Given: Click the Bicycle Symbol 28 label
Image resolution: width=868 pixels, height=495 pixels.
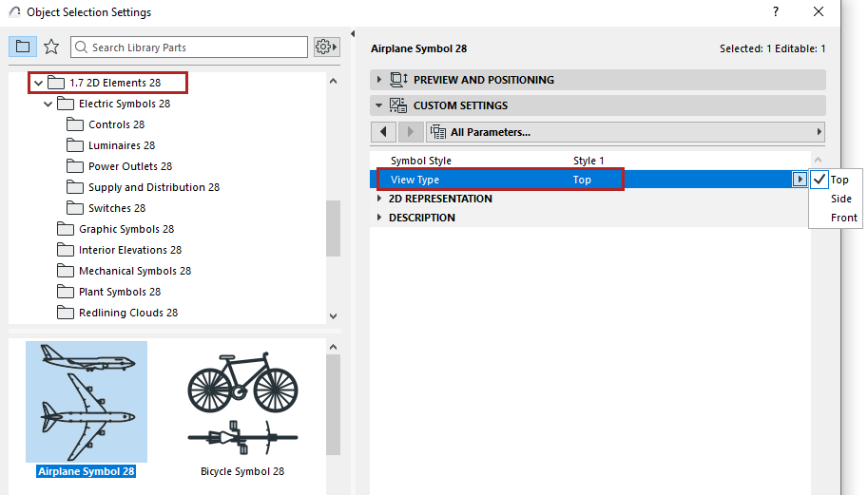Looking at the screenshot, I should [242, 471].
